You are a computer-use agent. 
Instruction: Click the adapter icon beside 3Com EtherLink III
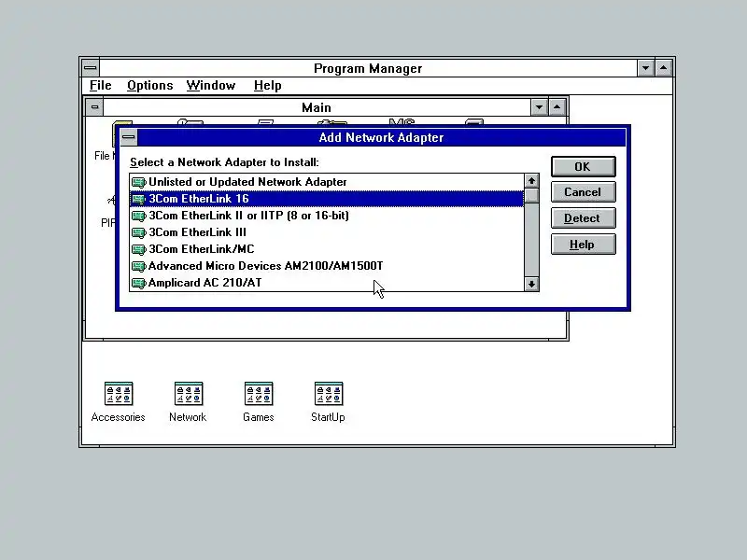coord(138,232)
